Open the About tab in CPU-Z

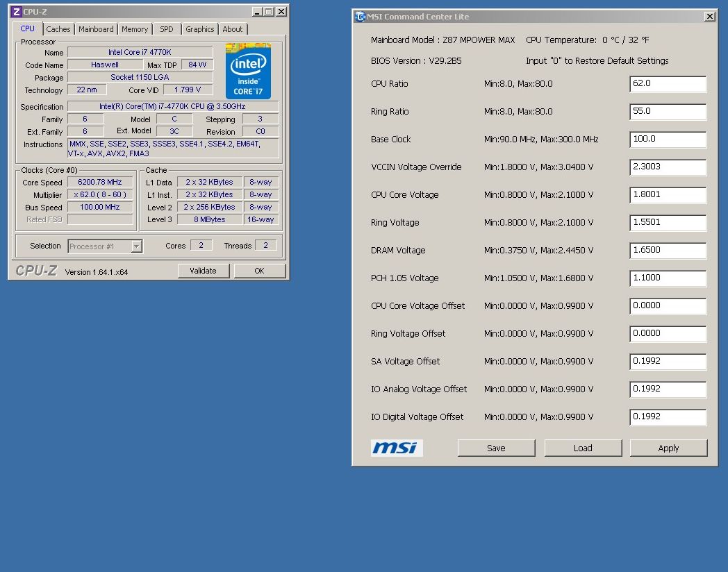point(233,29)
